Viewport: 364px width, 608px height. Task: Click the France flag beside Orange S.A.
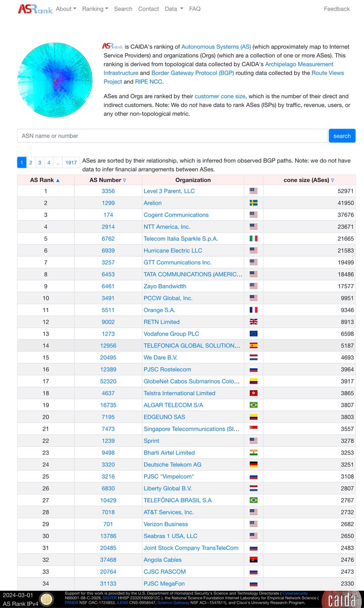click(x=254, y=310)
